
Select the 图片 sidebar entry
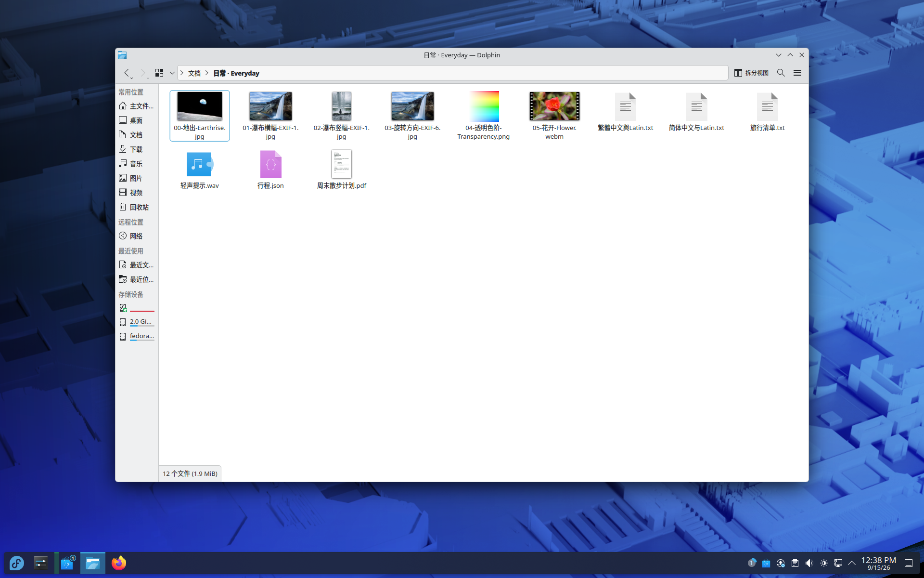point(137,178)
